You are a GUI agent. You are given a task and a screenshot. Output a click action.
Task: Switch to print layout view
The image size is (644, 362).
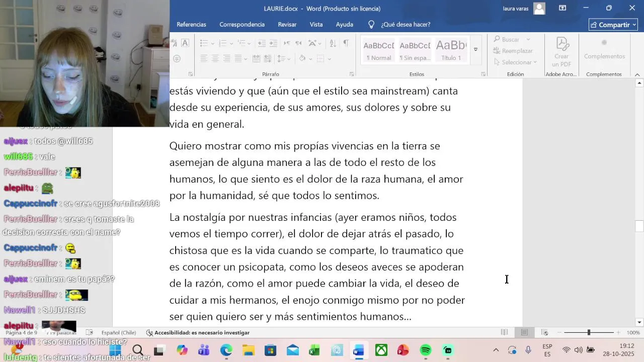click(524, 332)
